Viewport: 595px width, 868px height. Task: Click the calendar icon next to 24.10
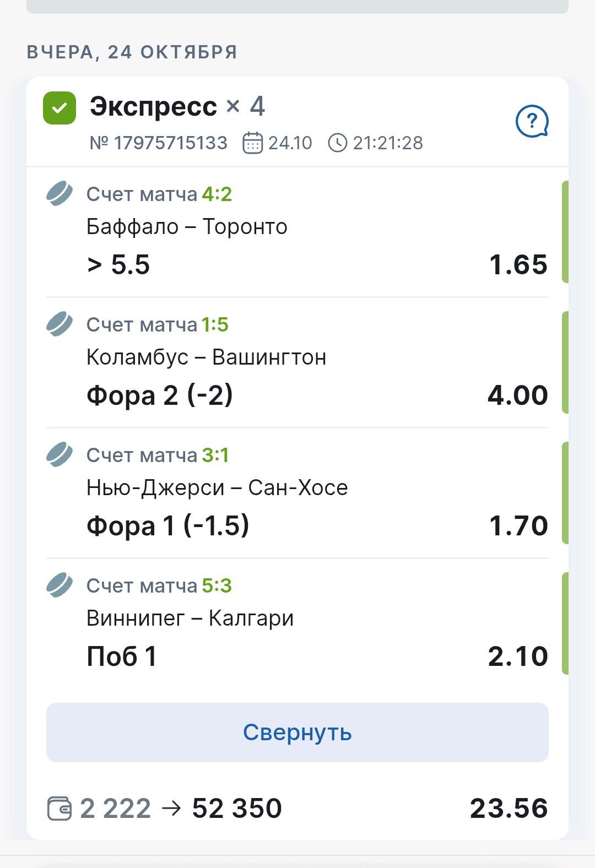[252, 143]
